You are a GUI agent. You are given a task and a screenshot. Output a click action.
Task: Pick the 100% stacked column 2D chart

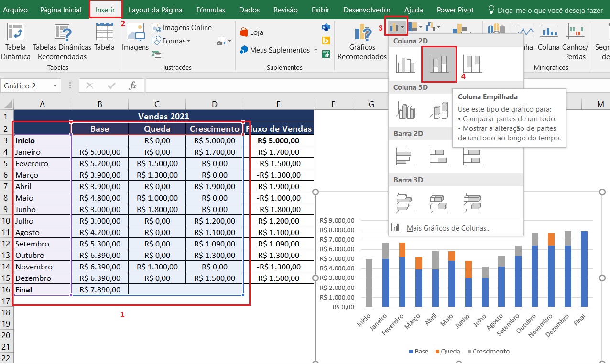pyautogui.click(x=472, y=64)
